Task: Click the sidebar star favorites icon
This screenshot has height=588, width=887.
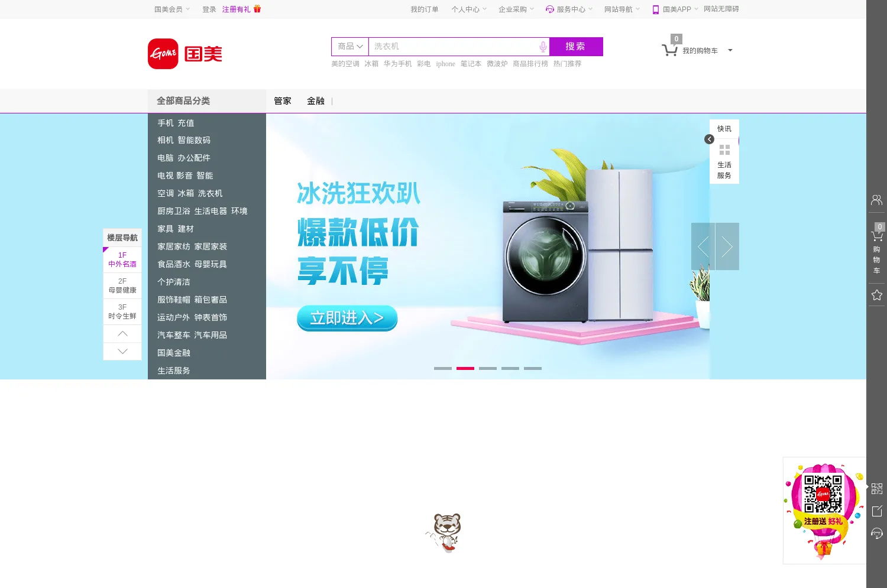Action: click(x=876, y=295)
